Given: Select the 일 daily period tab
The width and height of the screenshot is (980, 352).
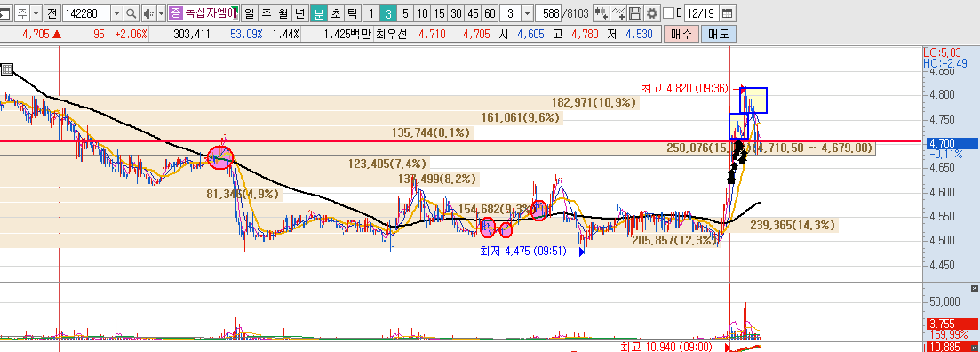Looking at the screenshot, I should point(250,12).
